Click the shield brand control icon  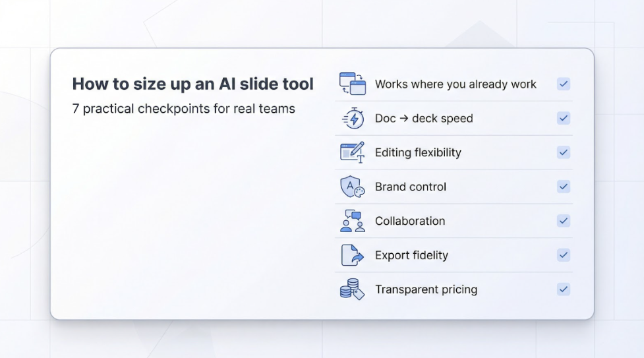click(x=352, y=187)
